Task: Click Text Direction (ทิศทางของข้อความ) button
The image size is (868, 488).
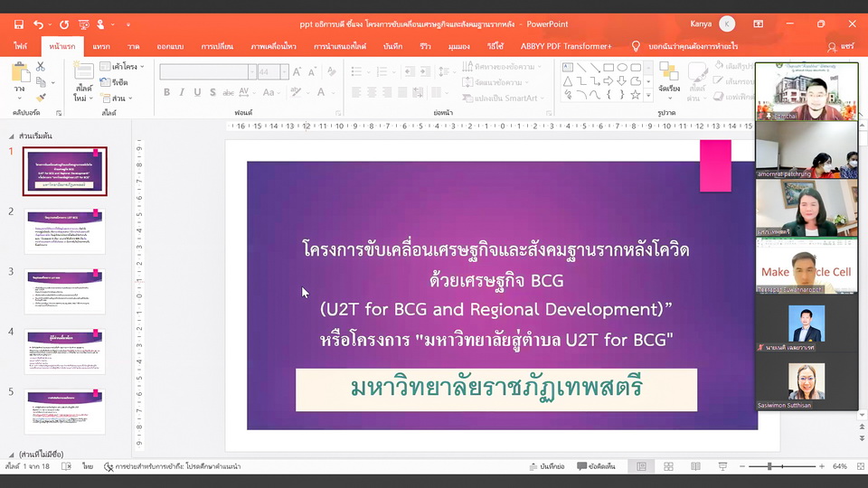Action: coord(502,66)
